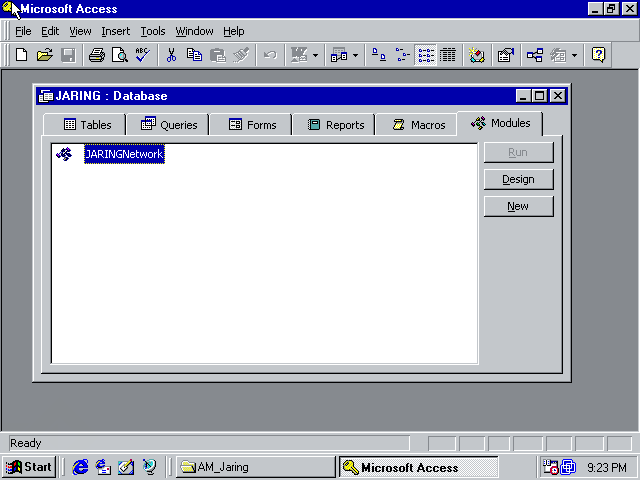Toggle the List view button

click(425, 55)
